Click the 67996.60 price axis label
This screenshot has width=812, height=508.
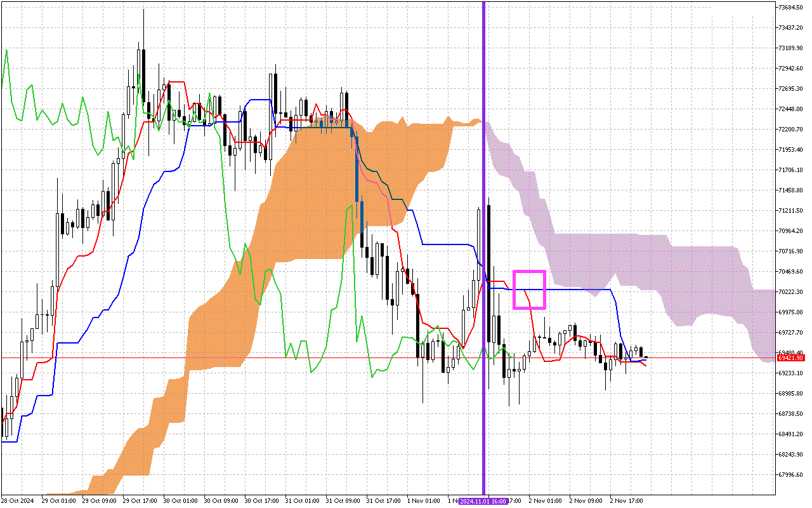791,475
